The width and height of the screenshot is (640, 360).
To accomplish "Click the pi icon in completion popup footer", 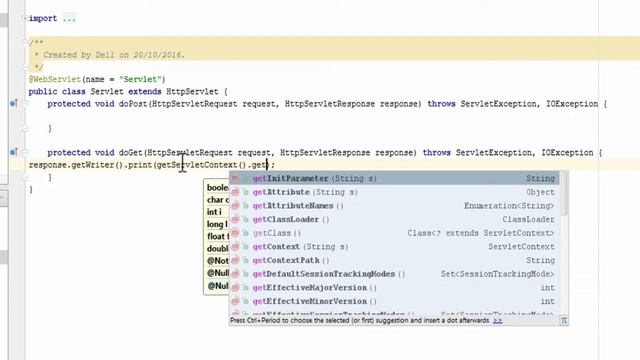I will pos(564,320).
